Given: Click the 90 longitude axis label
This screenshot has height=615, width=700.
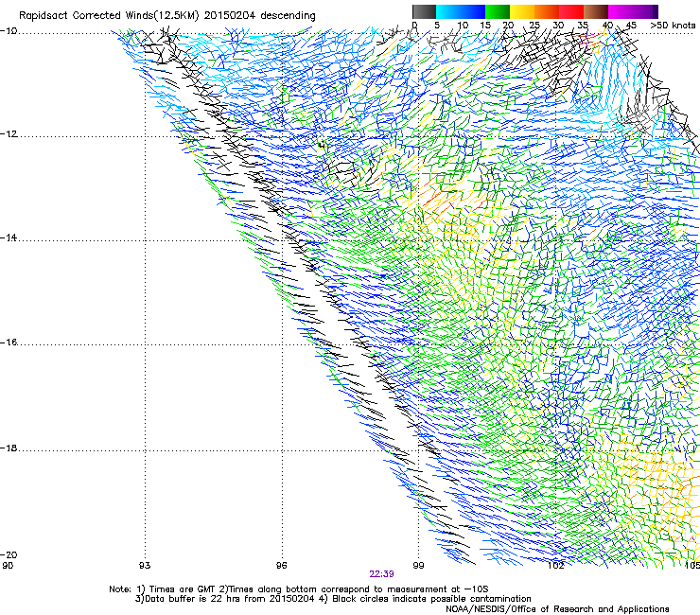Looking at the screenshot, I should [x=8, y=566].
